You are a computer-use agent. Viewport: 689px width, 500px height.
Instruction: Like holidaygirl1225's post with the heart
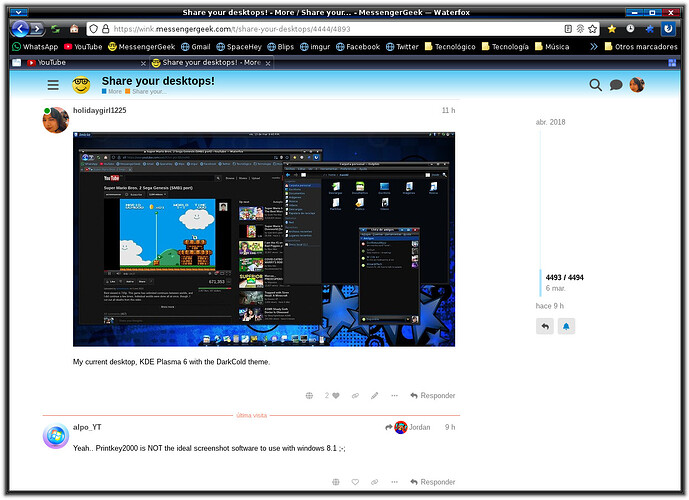tap(336, 395)
